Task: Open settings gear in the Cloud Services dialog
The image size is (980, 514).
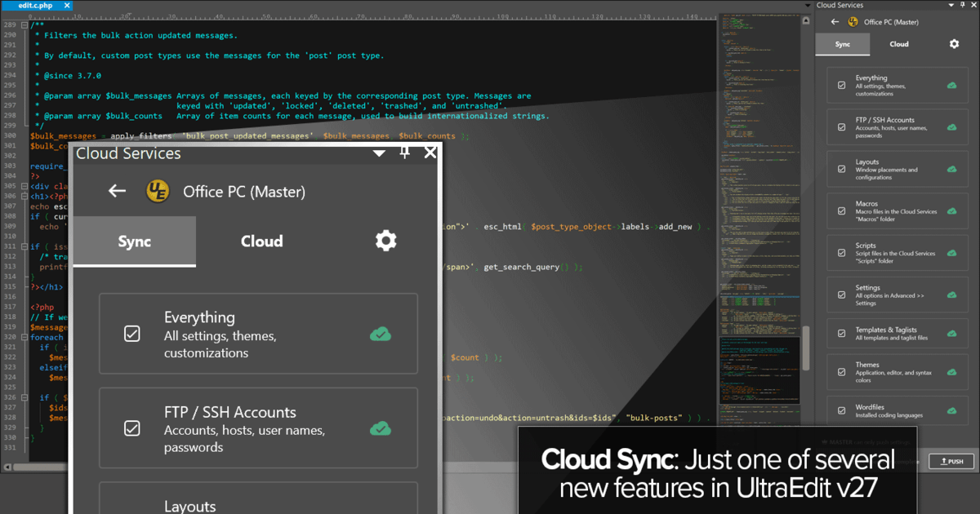Action: coord(385,240)
